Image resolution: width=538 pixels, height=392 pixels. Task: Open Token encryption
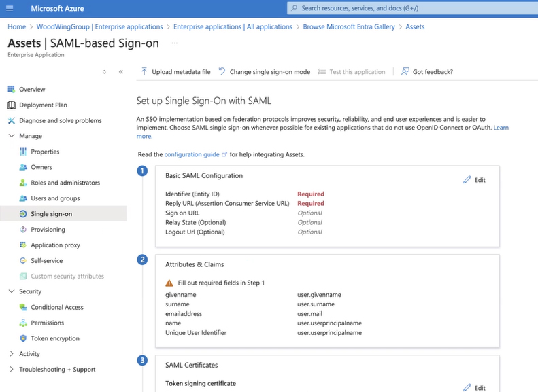coord(55,338)
